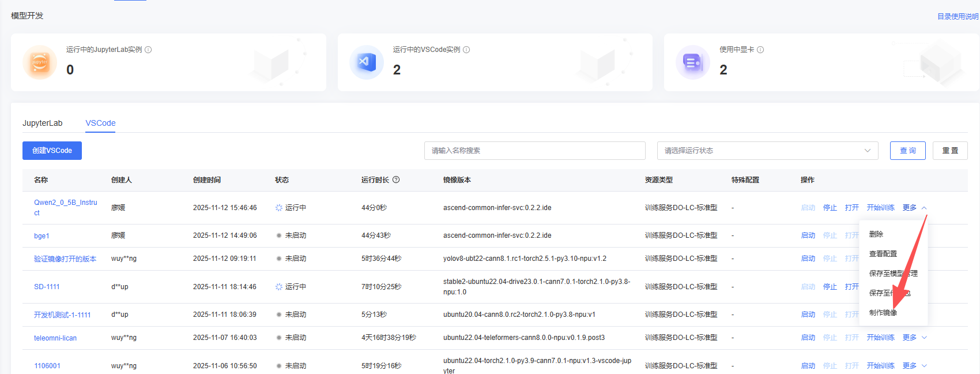Open the 目录使用说明 link

click(958, 17)
